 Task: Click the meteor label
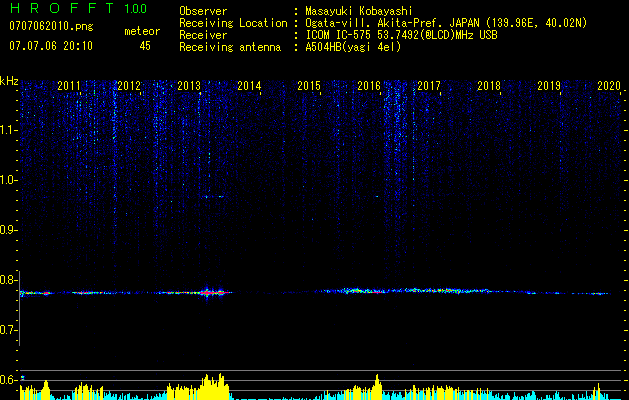(x=142, y=31)
